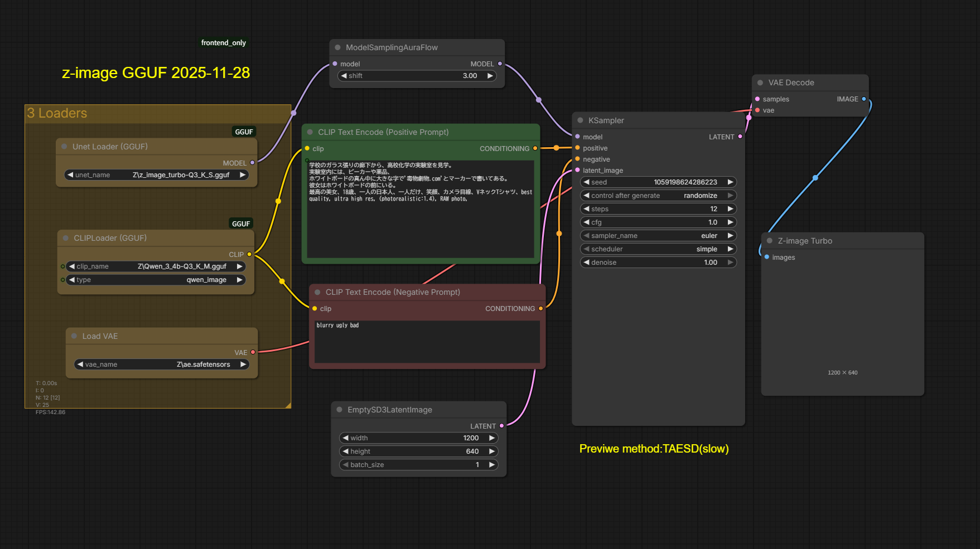Image resolution: width=980 pixels, height=549 pixels.
Task: Select the CLIP Text Encode (Negative Prompt) title
Action: pyautogui.click(x=393, y=292)
